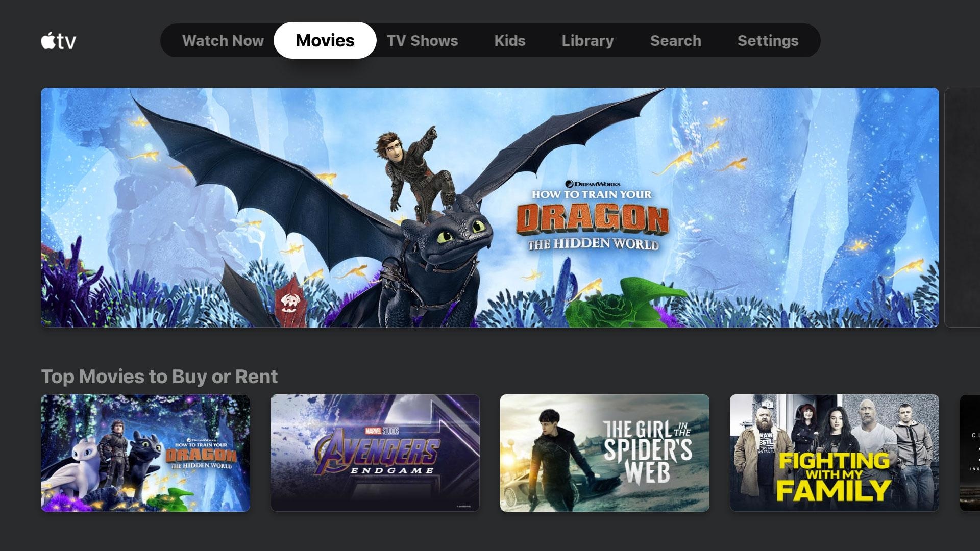Open the Search tab
This screenshot has height=551, width=980.
(675, 41)
